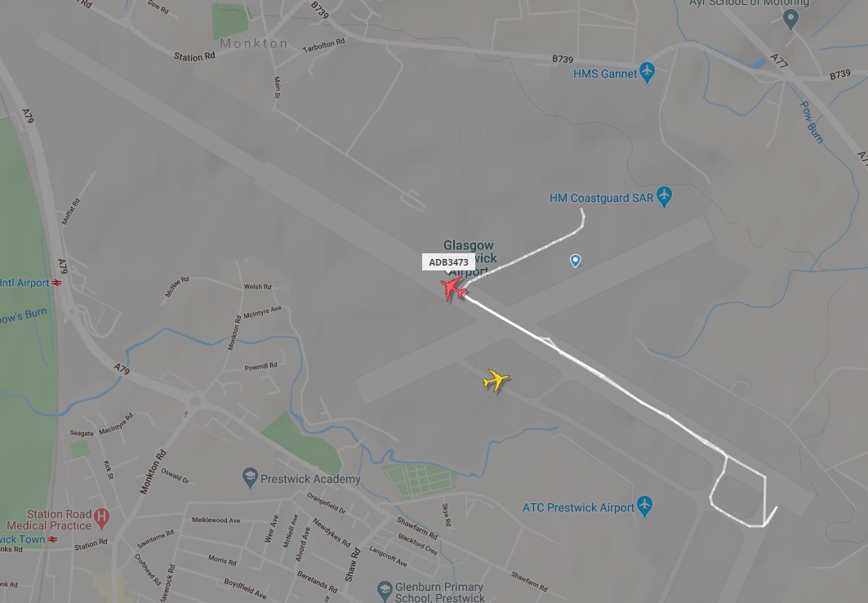Click the Monkton town label
The image size is (868, 603).
click(x=253, y=43)
